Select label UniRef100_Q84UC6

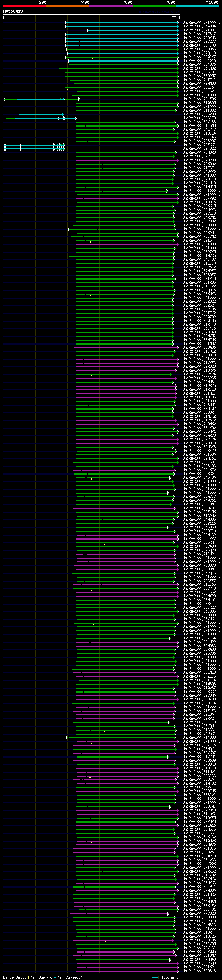click(x=199, y=65)
